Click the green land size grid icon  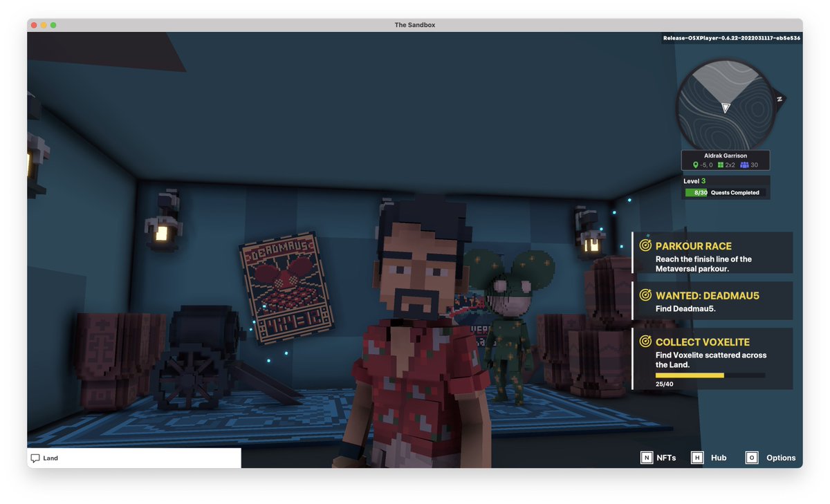[x=721, y=165]
